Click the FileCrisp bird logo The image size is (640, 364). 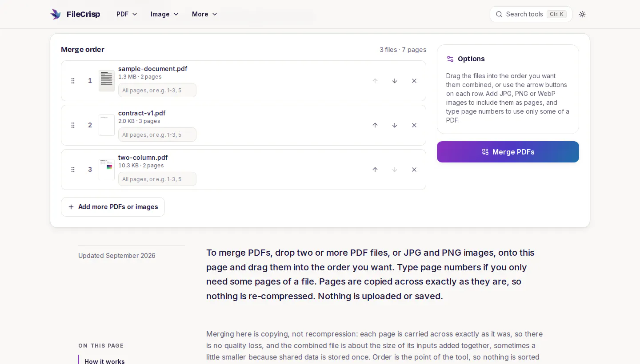tap(56, 14)
